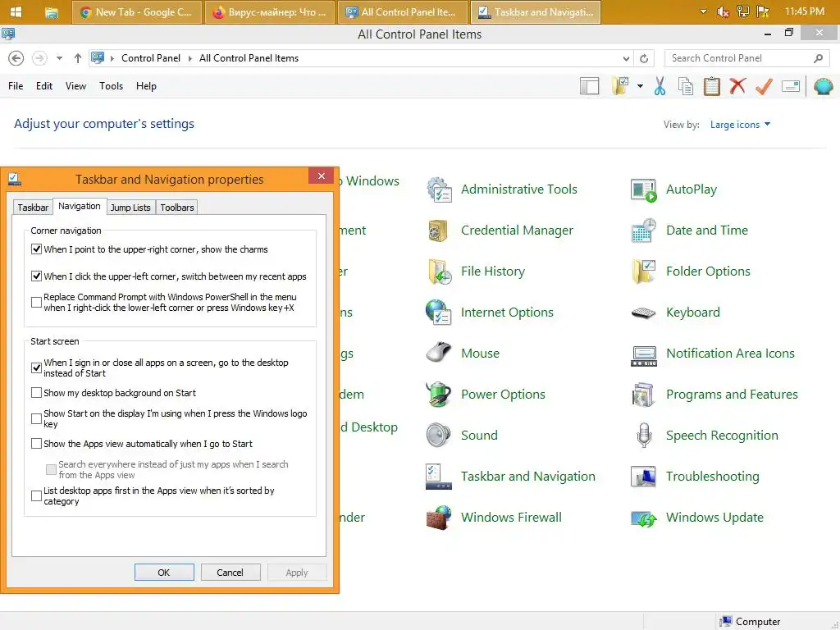Open the Help menu

click(146, 85)
